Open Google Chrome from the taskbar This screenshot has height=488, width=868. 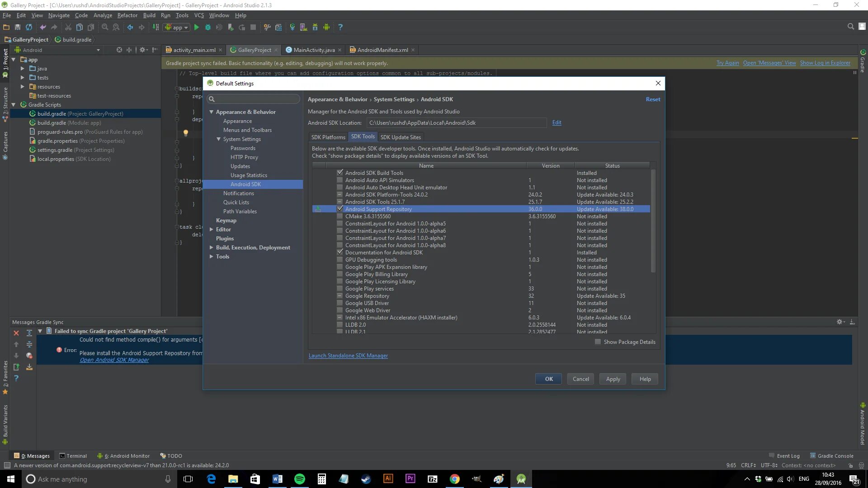point(455,479)
